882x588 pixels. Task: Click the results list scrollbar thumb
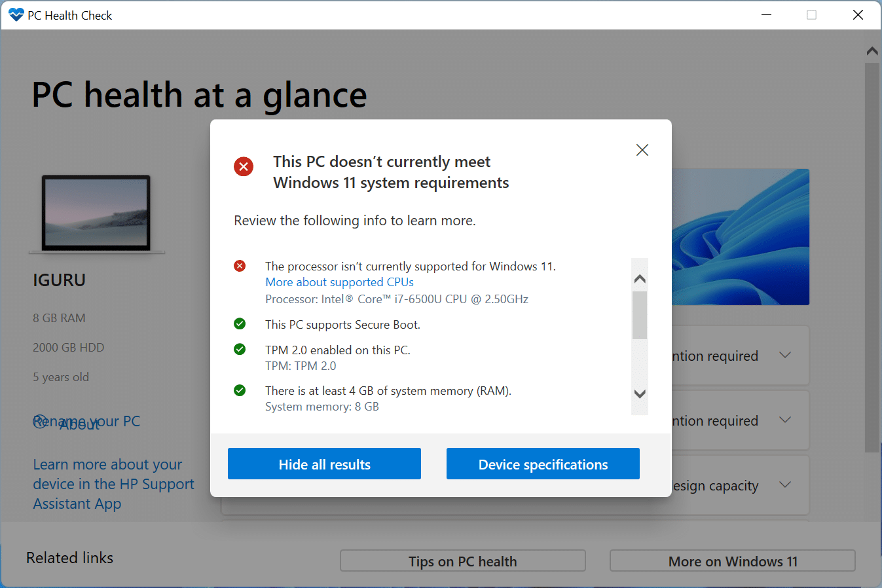pos(640,315)
